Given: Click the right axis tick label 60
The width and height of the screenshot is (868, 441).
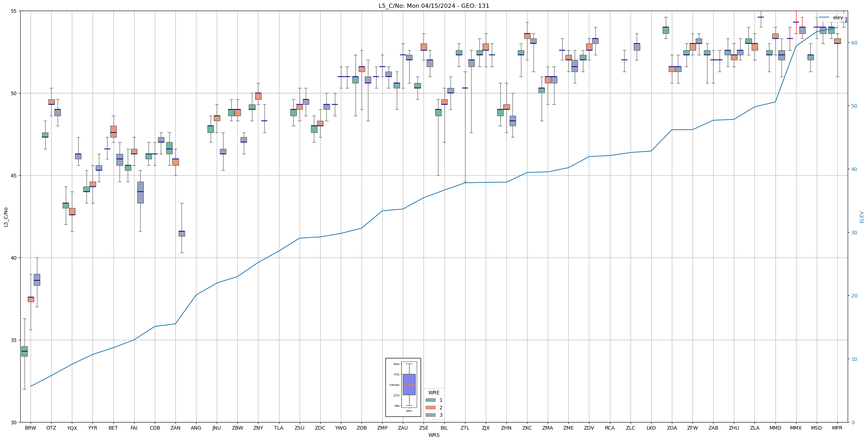Looking at the screenshot, I should 854,43.
